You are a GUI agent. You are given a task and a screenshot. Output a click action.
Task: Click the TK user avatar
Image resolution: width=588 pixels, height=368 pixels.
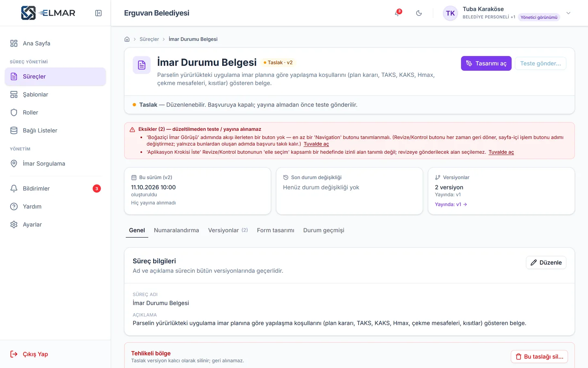(x=450, y=13)
